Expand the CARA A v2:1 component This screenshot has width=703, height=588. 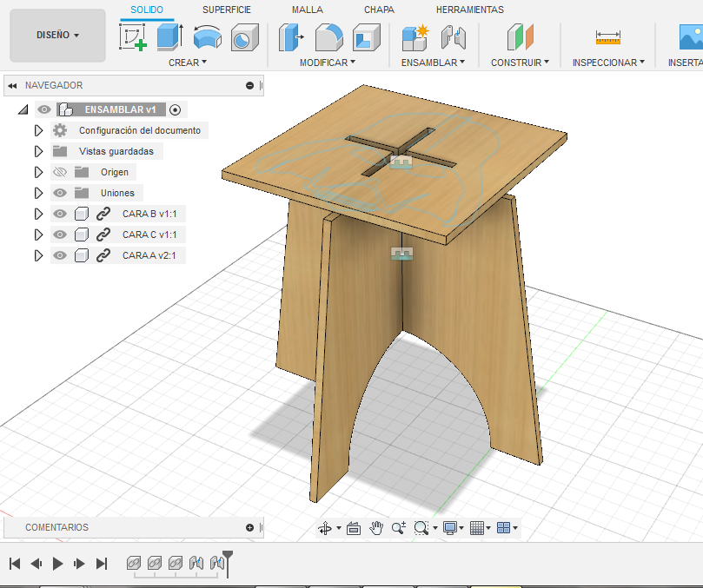[38, 255]
